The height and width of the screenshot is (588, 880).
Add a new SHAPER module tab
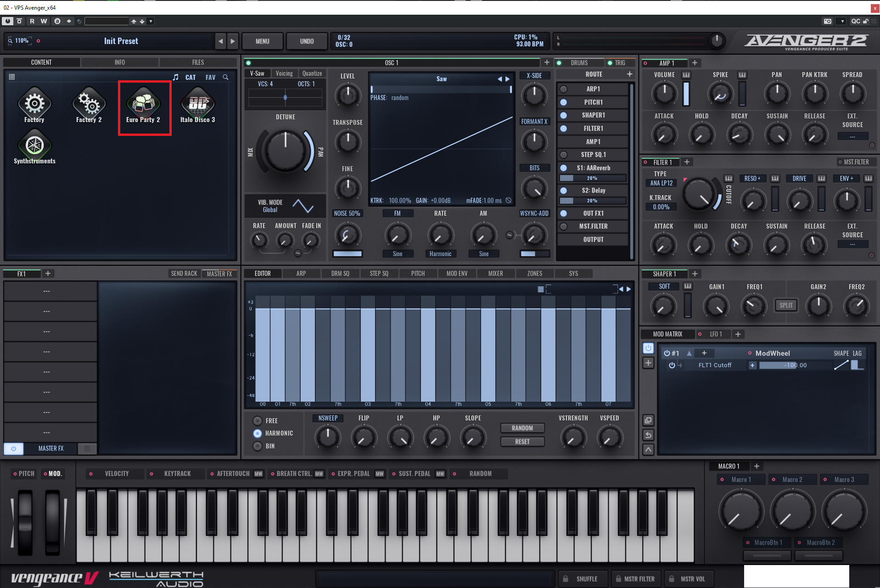pos(695,274)
